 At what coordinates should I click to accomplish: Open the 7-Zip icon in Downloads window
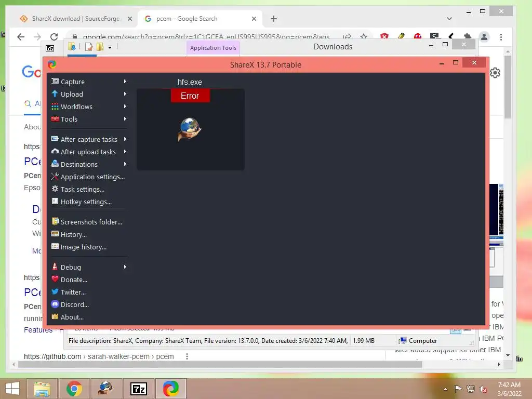click(50, 48)
